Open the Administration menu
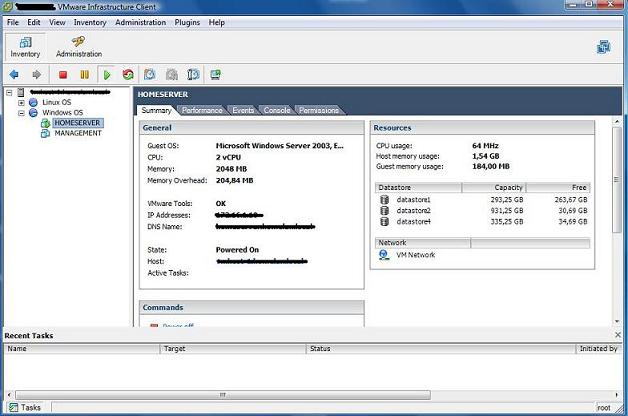628x416 pixels. click(x=141, y=22)
